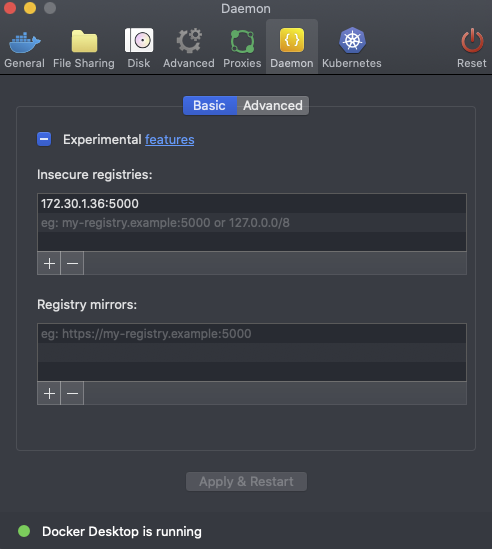This screenshot has width=492, height=549.
Task: Add a new insecure registry entry
Action: point(49,263)
